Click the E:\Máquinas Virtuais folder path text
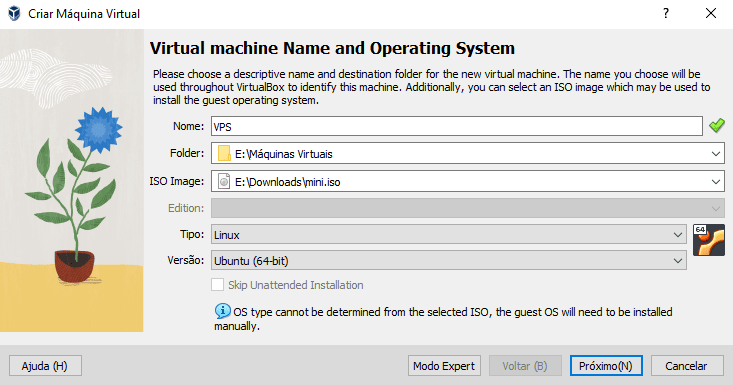This screenshot has width=733, height=385. (284, 154)
